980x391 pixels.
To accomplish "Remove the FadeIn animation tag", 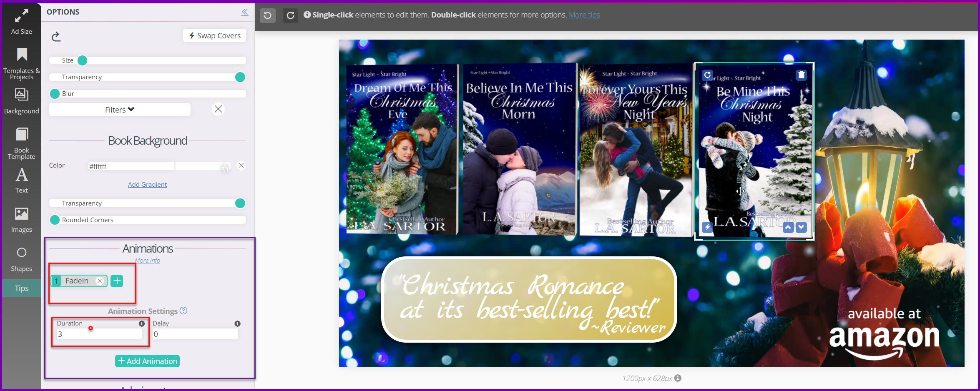I will tap(100, 281).
